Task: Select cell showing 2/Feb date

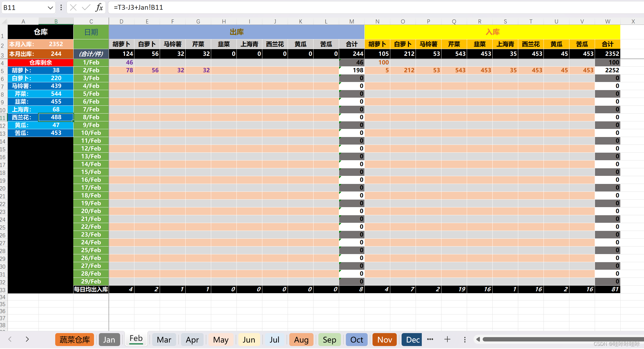Action: click(91, 70)
